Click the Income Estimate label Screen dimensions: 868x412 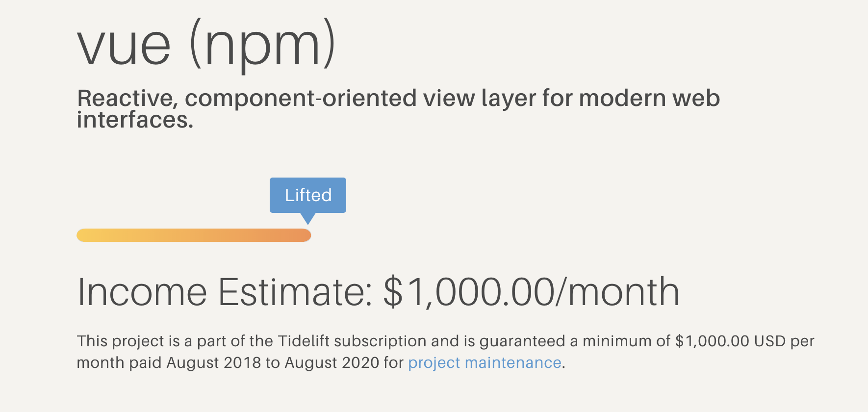coord(225,292)
